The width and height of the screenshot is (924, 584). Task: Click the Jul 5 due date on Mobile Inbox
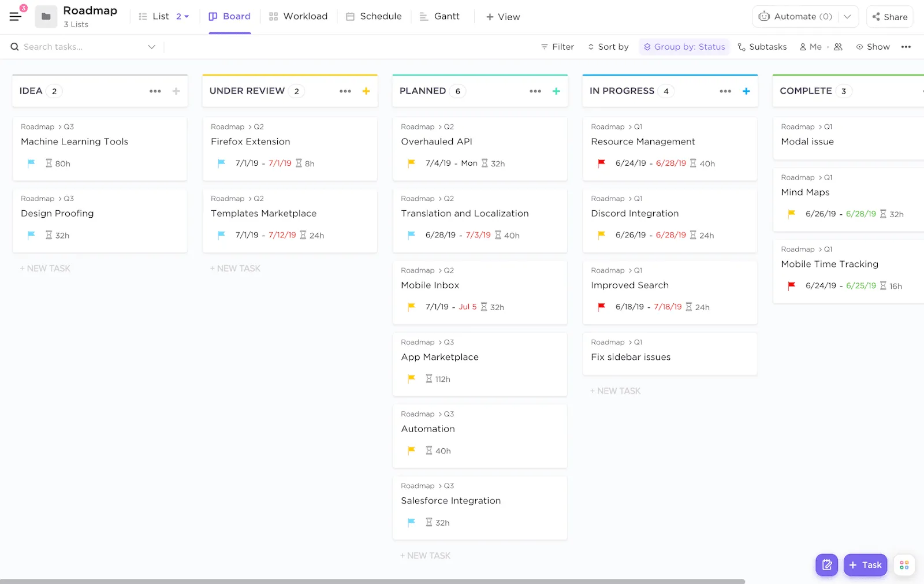coord(468,307)
